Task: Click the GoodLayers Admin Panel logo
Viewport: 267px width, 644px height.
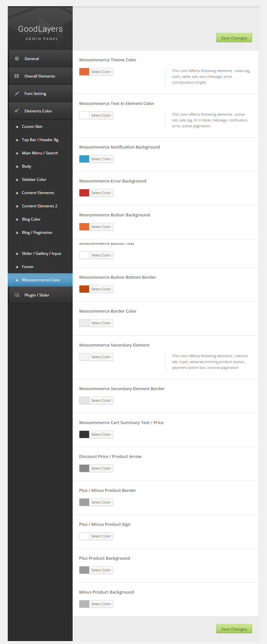Action: (40, 32)
